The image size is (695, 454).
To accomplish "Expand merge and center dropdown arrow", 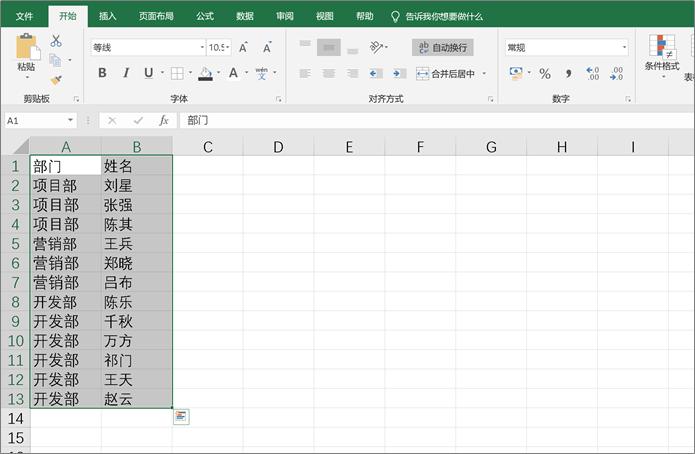I will pos(484,73).
